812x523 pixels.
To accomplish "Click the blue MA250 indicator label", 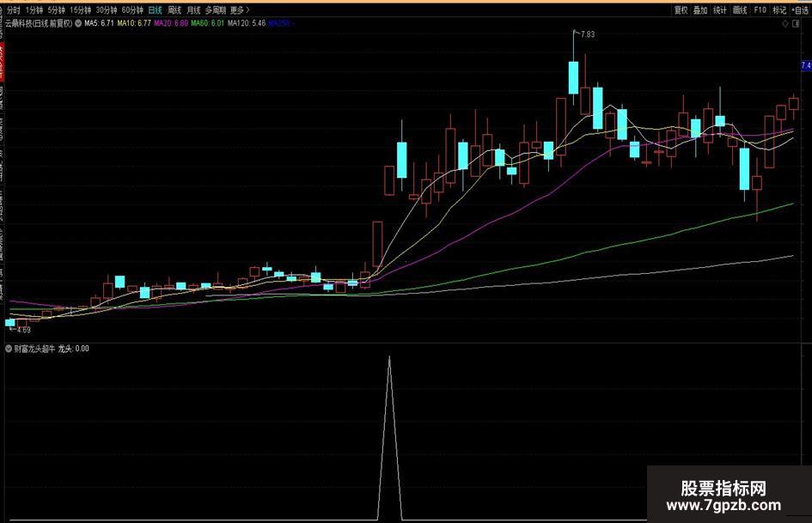I will click(281, 23).
